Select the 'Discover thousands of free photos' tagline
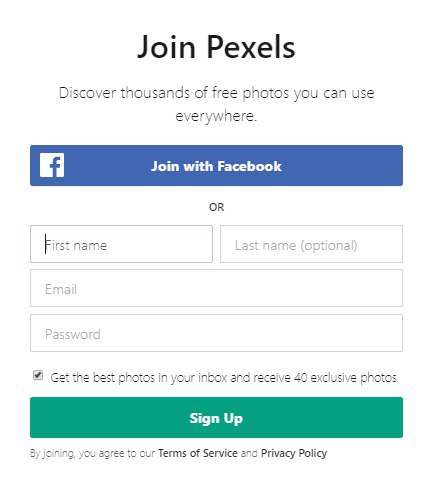 pos(216,104)
